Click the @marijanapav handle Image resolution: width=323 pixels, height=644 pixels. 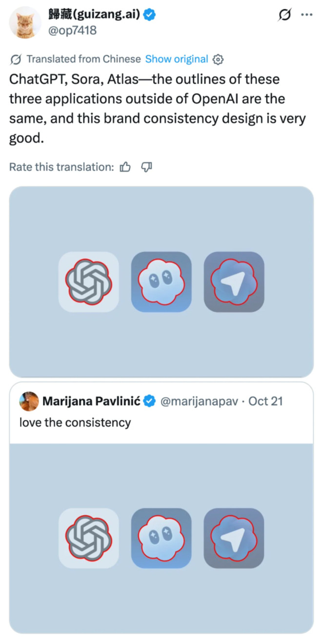pos(199,401)
